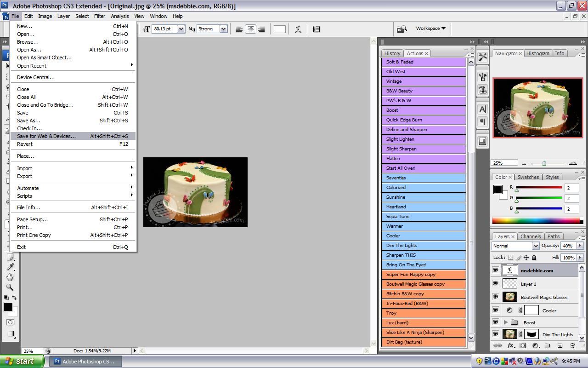Open the Workspace dropdown
The height and width of the screenshot is (368, 588).
pyautogui.click(x=430, y=29)
